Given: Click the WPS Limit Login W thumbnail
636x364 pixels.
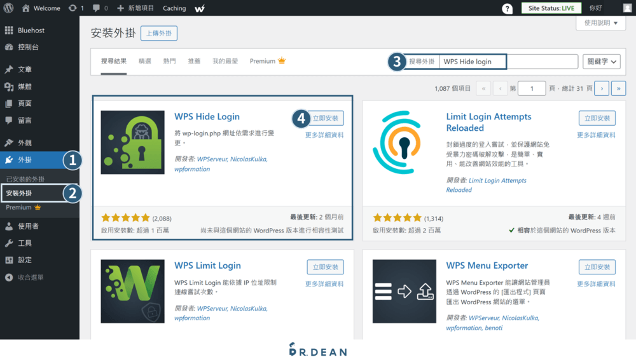Looking at the screenshot, I should tap(133, 292).
